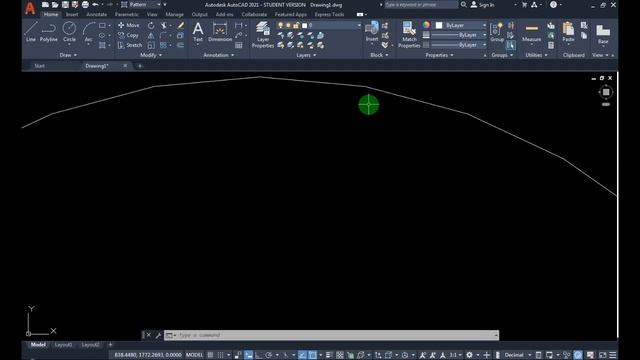This screenshot has width=640, height=360.
Task: Click the Insert block icon
Action: (372, 32)
